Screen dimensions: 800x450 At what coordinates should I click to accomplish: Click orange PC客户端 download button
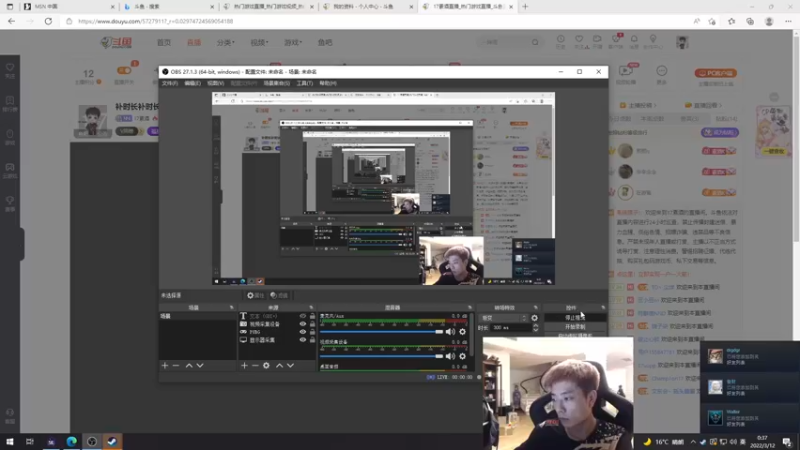click(x=715, y=73)
